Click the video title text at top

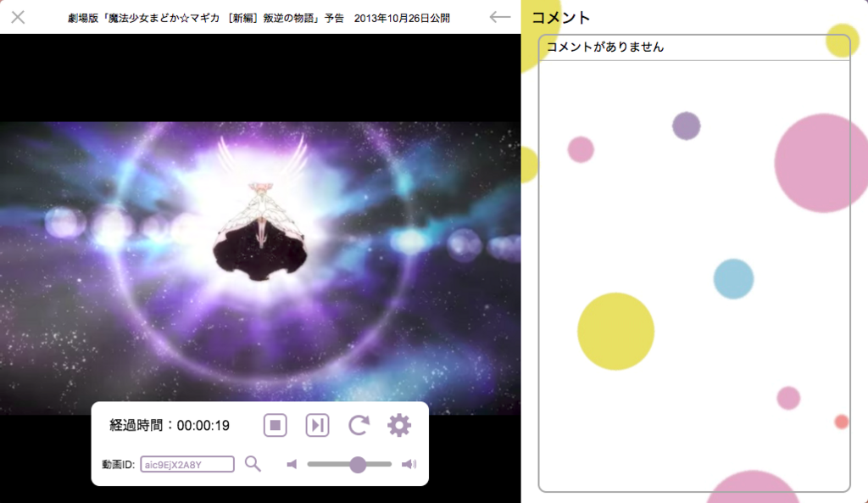[x=259, y=19]
